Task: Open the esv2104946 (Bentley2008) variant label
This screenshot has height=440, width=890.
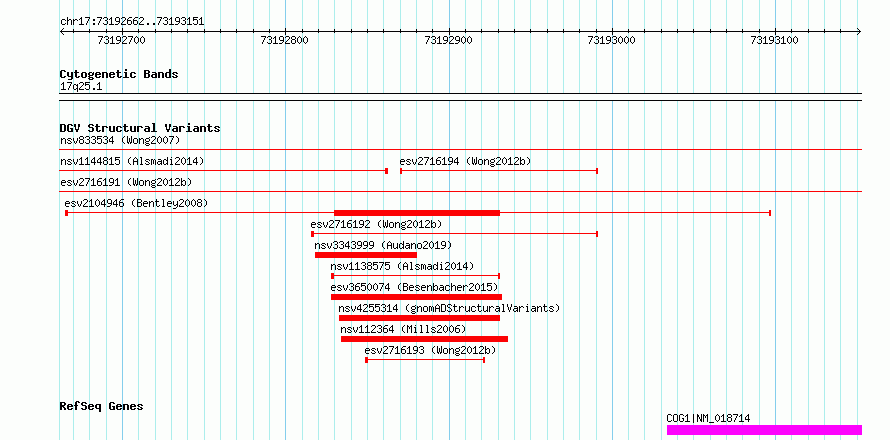Action: click(x=136, y=203)
